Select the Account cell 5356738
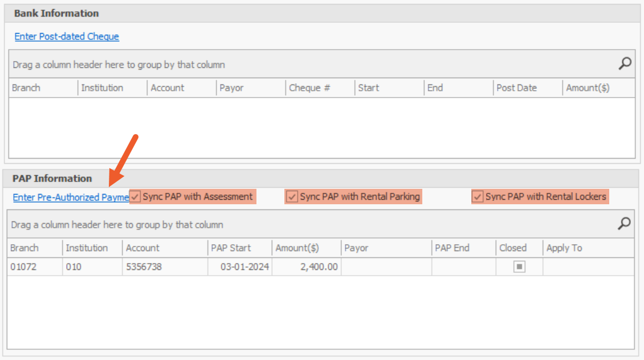This screenshot has width=644, height=360. (144, 267)
